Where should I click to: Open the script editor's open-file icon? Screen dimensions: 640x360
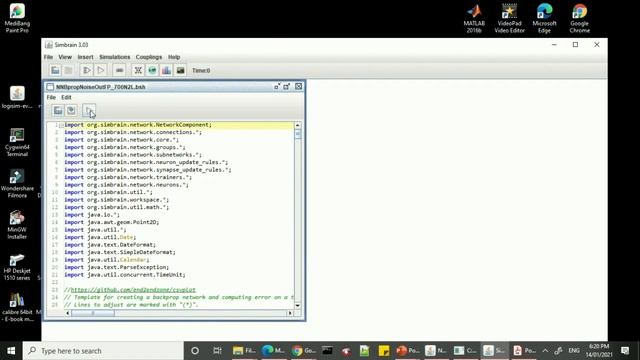click(58, 110)
